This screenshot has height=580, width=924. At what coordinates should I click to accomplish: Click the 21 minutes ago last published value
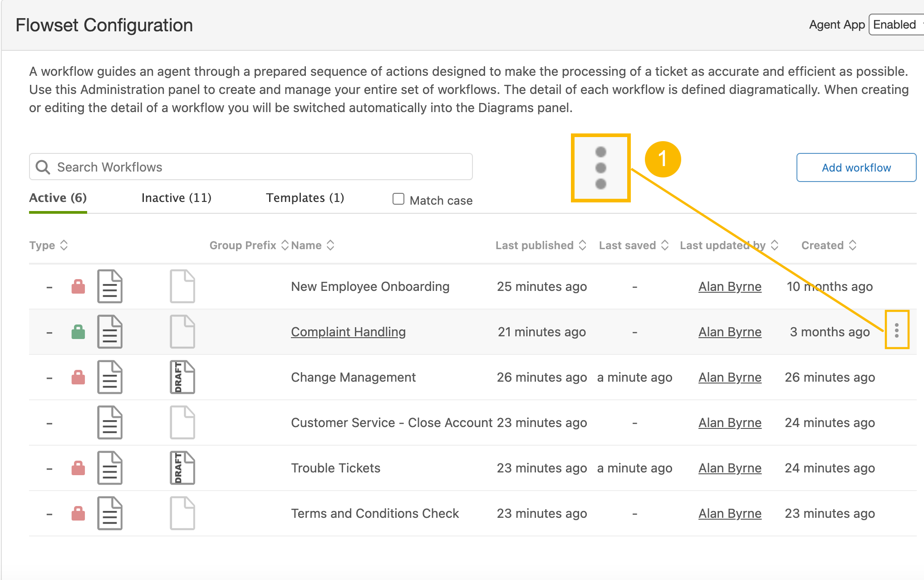click(x=542, y=332)
